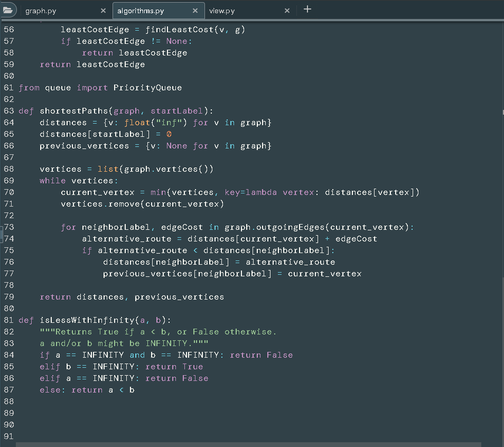Click 'isLessWithInfinity' function name
Viewport: 504px width, 447px height.
click(87, 320)
